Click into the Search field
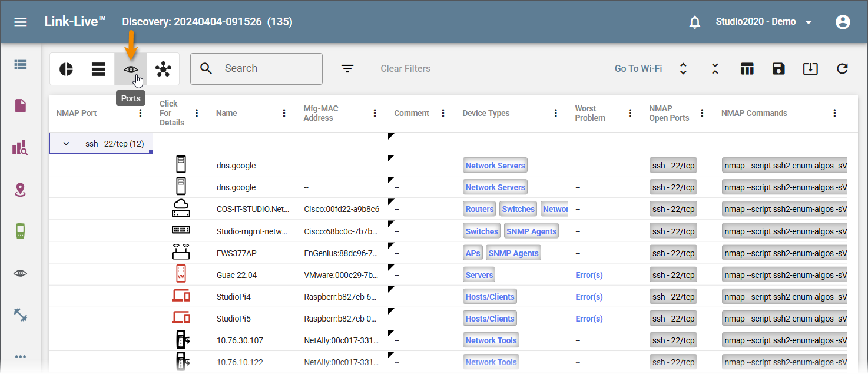Screen dimensions: 868x374 (256, 68)
